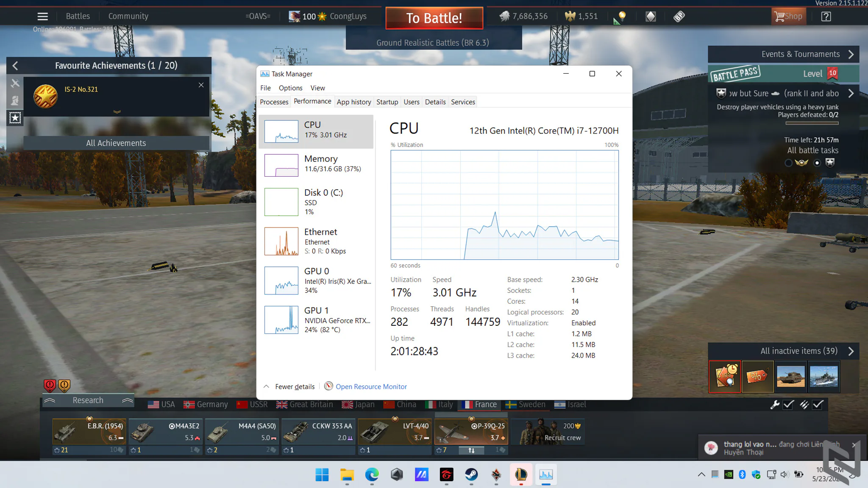The image size is (868, 488).
Task: Open the tickets icon in top bar
Action: point(679,17)
